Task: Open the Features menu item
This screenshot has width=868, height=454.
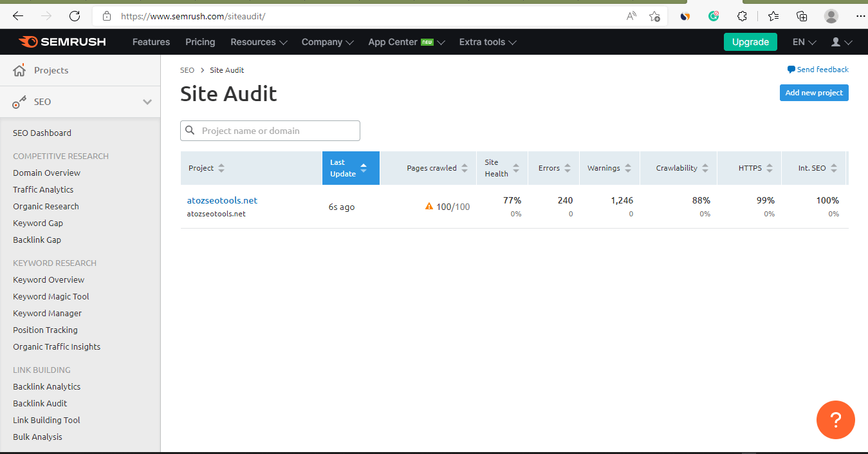Action: [151, 42]
